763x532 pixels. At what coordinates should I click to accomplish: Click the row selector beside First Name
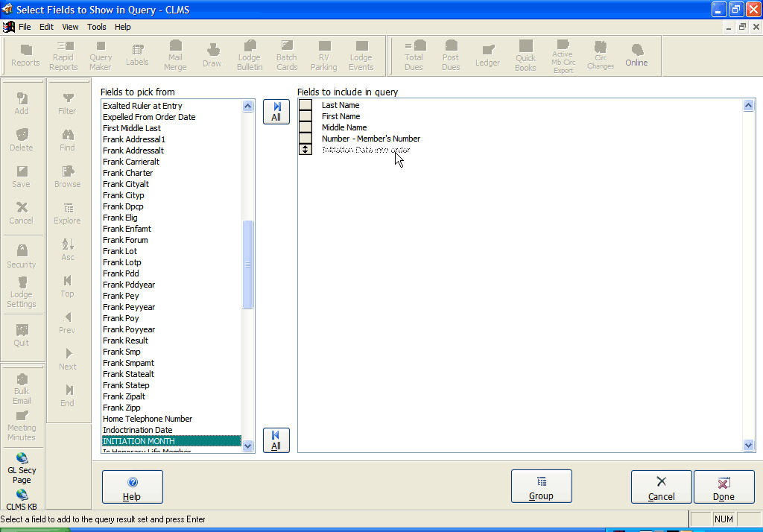click(305, 116)
